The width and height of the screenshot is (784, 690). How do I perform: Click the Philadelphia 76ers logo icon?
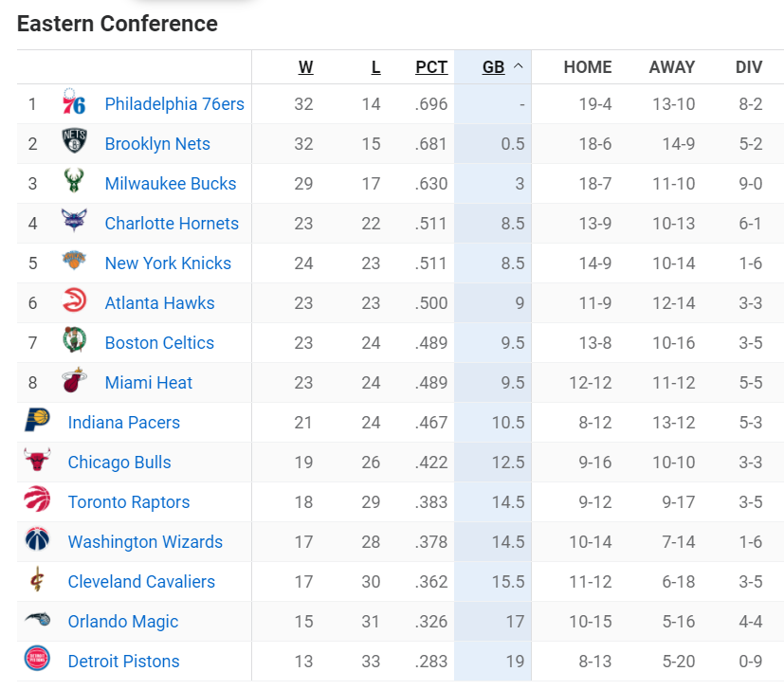[74, 101]
